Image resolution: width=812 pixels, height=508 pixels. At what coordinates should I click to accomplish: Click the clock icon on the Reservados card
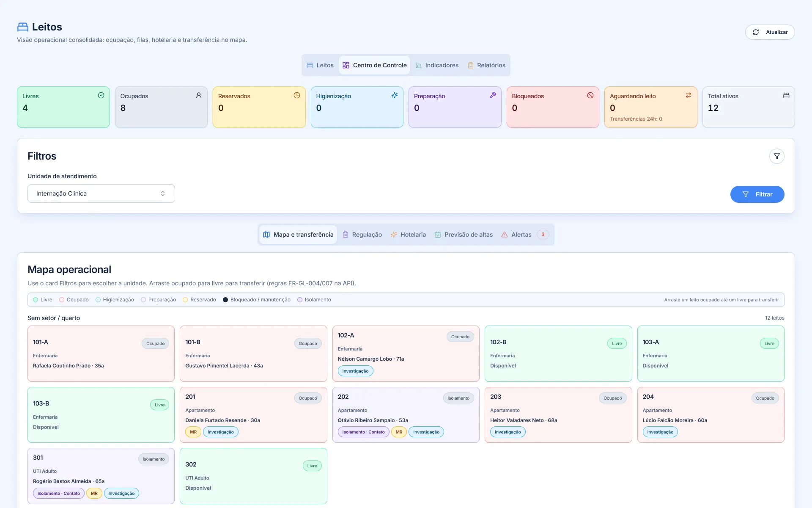297,95
